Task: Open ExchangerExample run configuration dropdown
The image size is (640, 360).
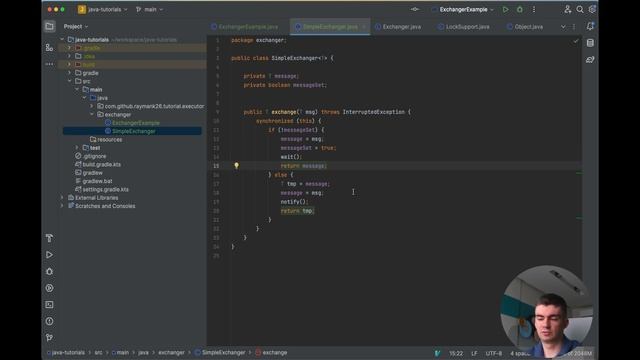Action: pos(463,9)
